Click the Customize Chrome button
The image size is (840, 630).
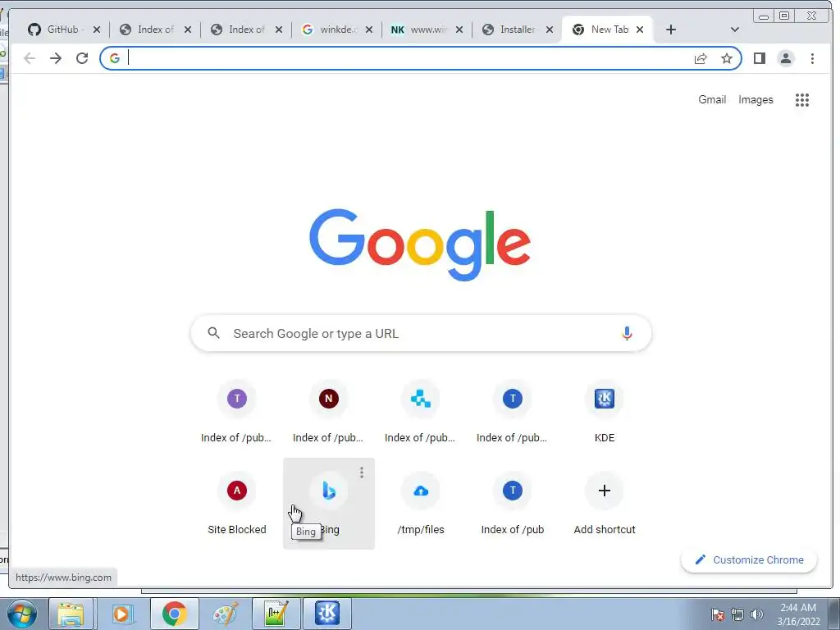(749, 559)
